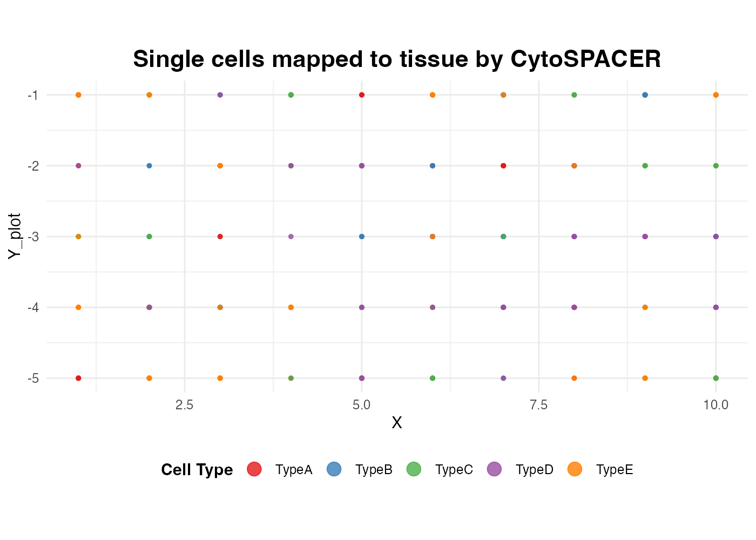Viewport: 756px width, 540px height.
Task: Click the chart title mentioning CytoSPACER
Action: tap(397, 59)
